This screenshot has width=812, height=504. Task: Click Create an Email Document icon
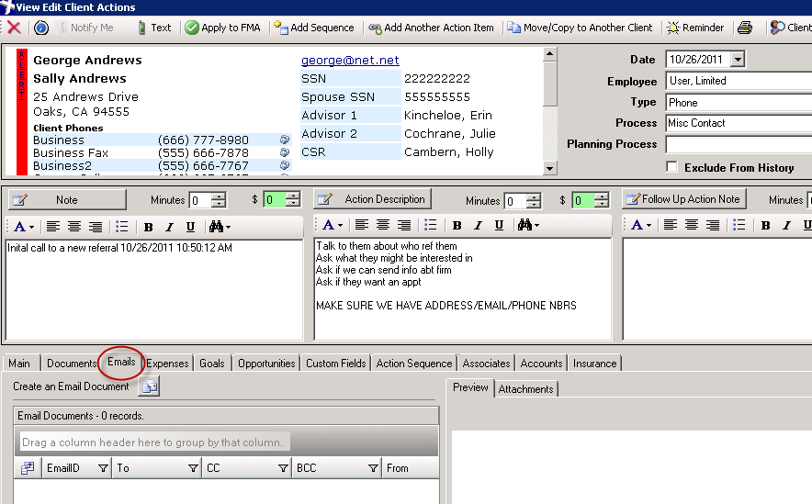[x=149, y=386]
